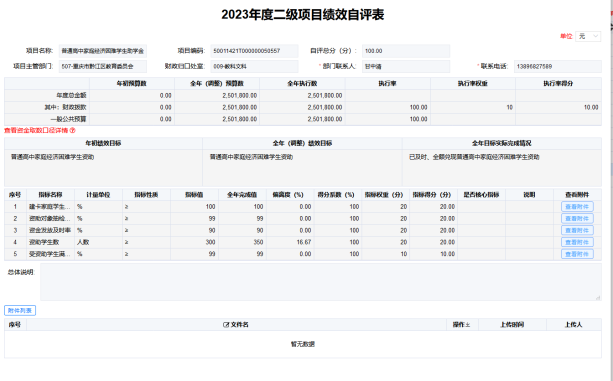This screenshot has width=613, height=381.
Task: Open 查看附件 for indicator row 2
Action: [x=577, y=218]
